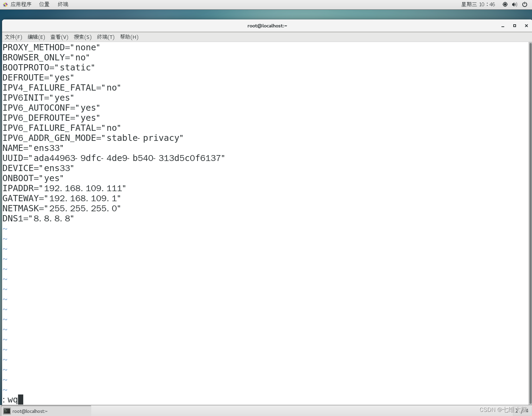Open the 编辑(E) menu in terminal

(36, 37)
